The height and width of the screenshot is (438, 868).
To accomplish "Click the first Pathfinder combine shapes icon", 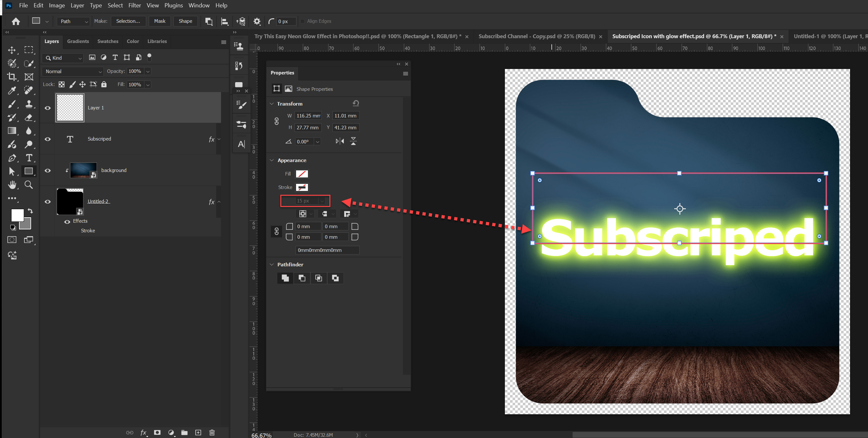I will [x=285, y=278].
